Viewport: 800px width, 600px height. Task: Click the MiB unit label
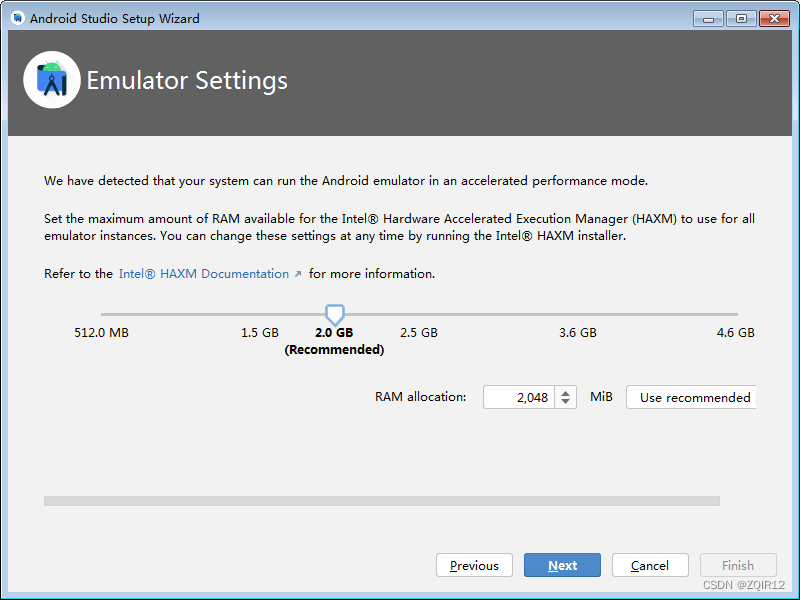click(601, 396)
